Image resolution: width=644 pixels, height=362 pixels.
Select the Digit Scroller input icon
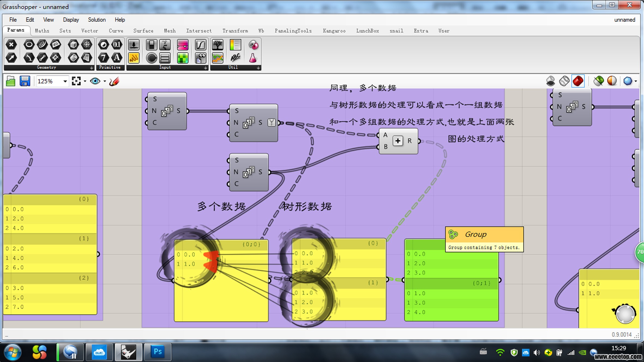(165, 45)
